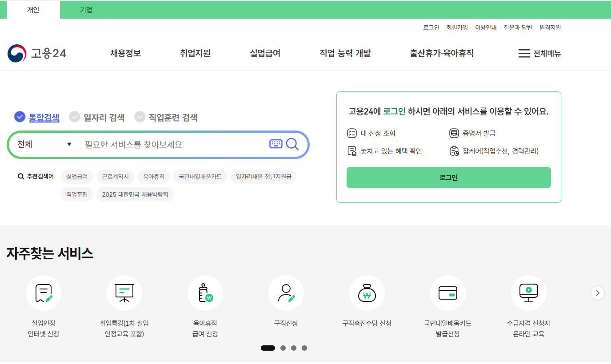Expand the 전체메뉴 full menu
611x364 pixels.
540,53
